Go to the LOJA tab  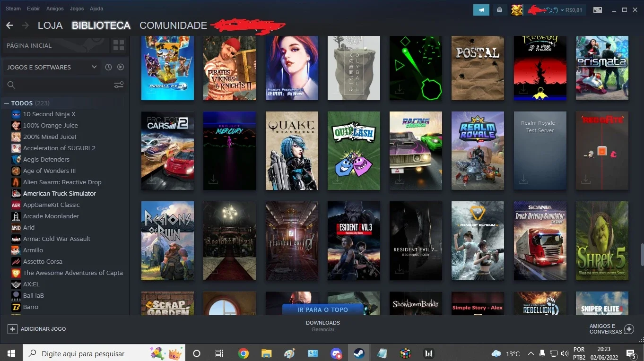(50, 26)
